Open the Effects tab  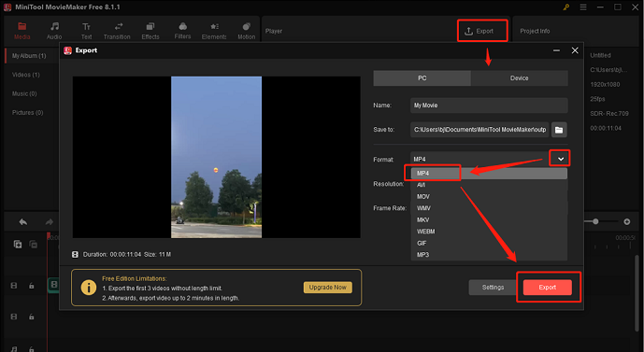pos(150,31)
